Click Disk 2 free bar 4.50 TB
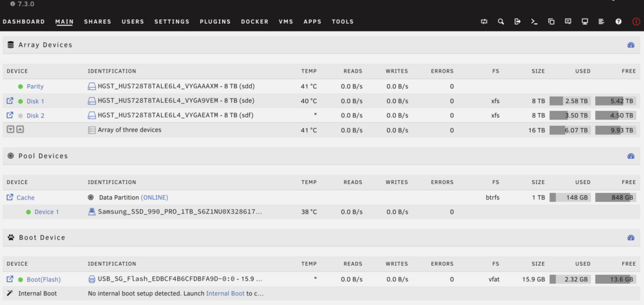Image resolution: width=644 pixels, height=305 pixels. [616, 116]
